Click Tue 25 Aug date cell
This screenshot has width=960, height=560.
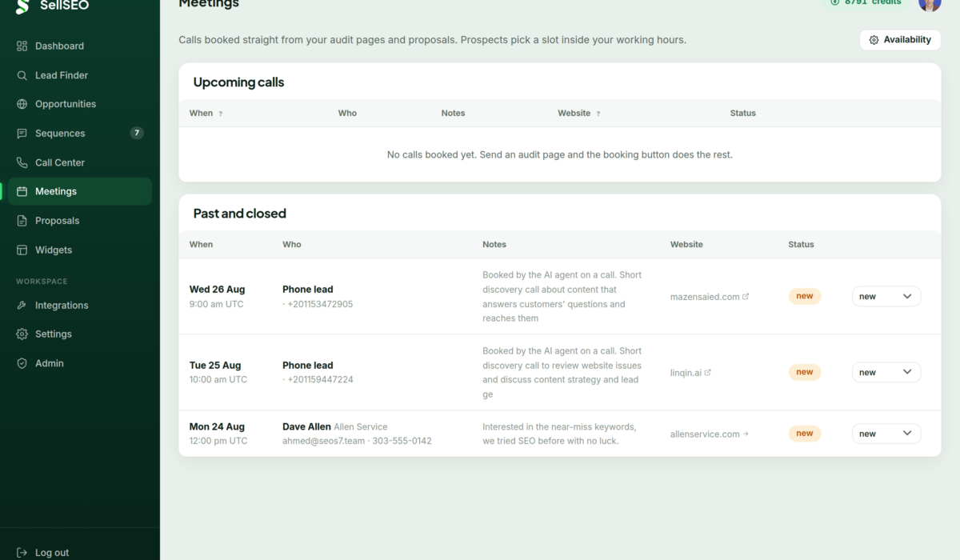click(218, 373)
